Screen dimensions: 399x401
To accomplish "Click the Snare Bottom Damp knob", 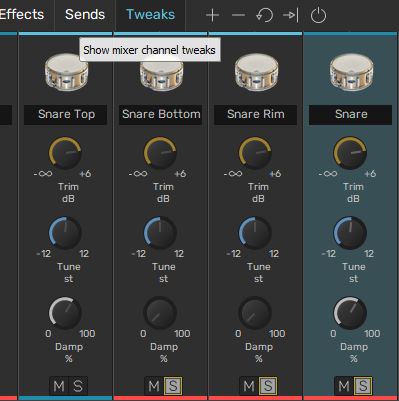I will click(160, 313).
